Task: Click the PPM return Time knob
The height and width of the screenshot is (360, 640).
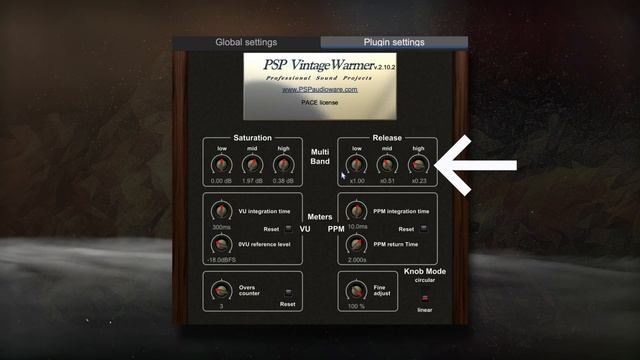Action: (356, 244)
